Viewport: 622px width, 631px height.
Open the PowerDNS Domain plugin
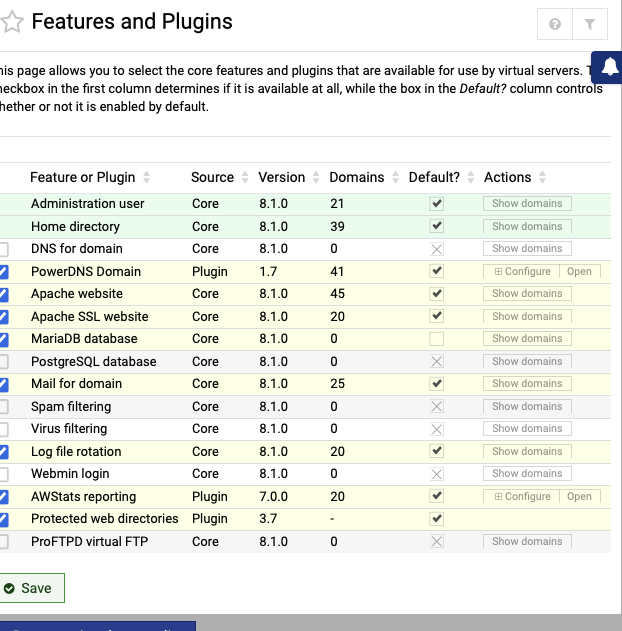(580, 272)
